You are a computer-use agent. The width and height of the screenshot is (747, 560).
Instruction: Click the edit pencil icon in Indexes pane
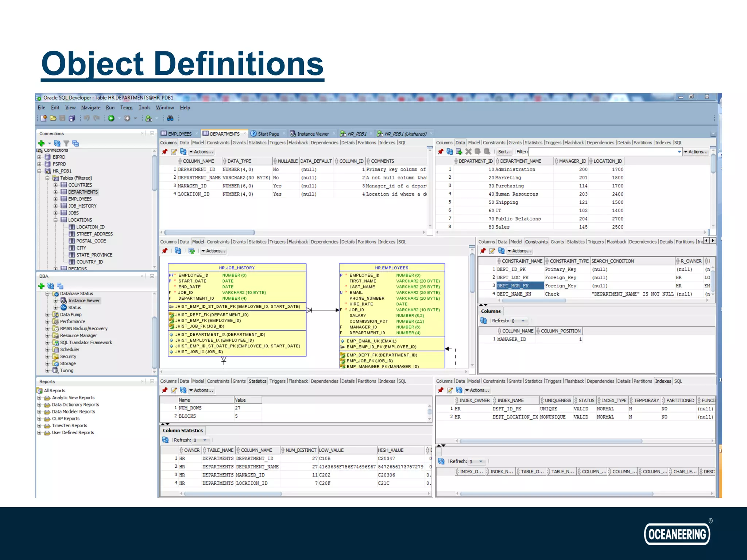point(450,390)
